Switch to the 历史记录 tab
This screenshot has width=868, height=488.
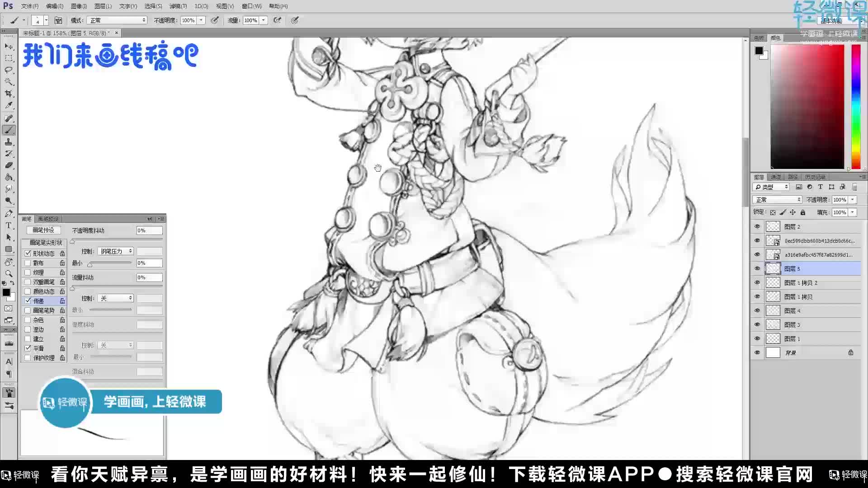[x=815, y=177]
